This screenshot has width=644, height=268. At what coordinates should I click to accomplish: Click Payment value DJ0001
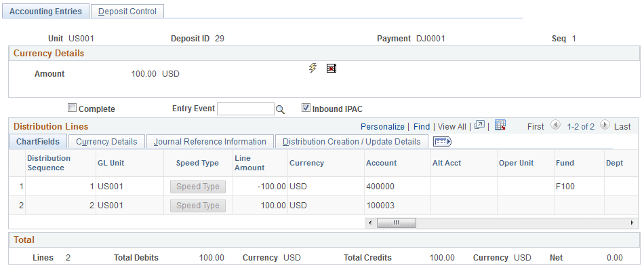coord(430,39)
